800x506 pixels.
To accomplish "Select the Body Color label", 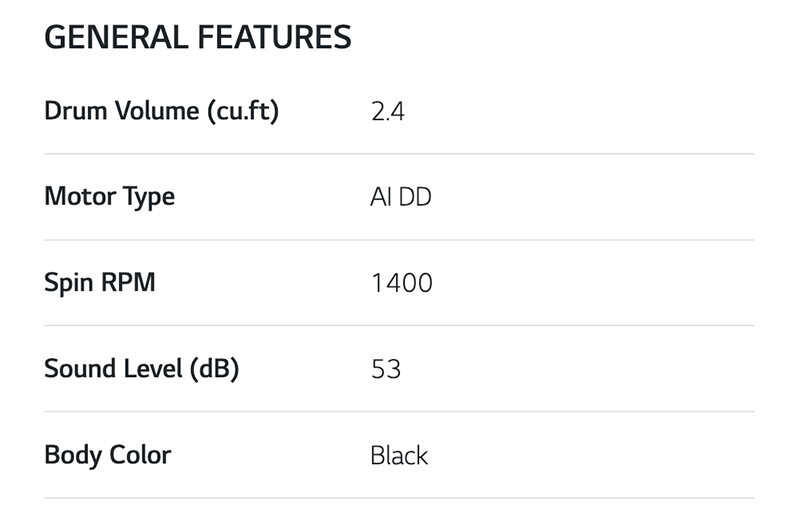I will tap(108, 455).
